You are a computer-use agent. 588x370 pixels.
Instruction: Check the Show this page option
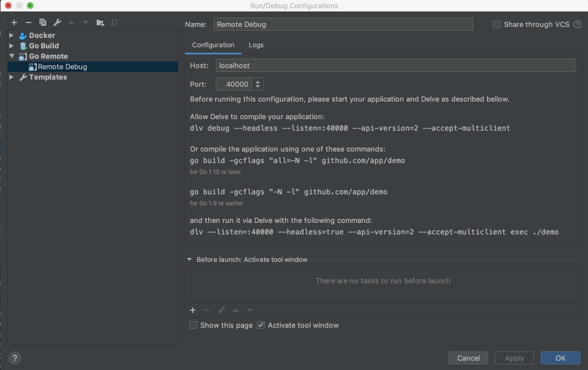(x=193, y=325)
